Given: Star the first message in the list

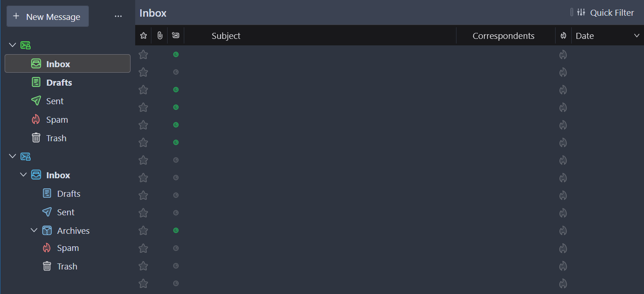Looking at the screenshot, I should click(x=144, y=55).
